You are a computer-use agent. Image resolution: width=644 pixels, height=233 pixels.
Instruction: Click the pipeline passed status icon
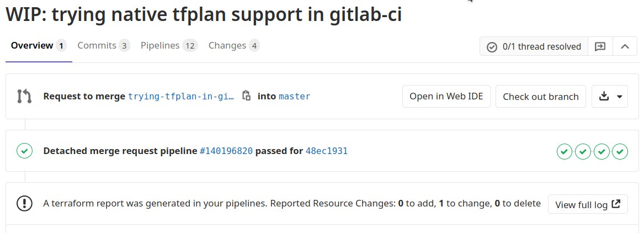[x=24, y=151]
